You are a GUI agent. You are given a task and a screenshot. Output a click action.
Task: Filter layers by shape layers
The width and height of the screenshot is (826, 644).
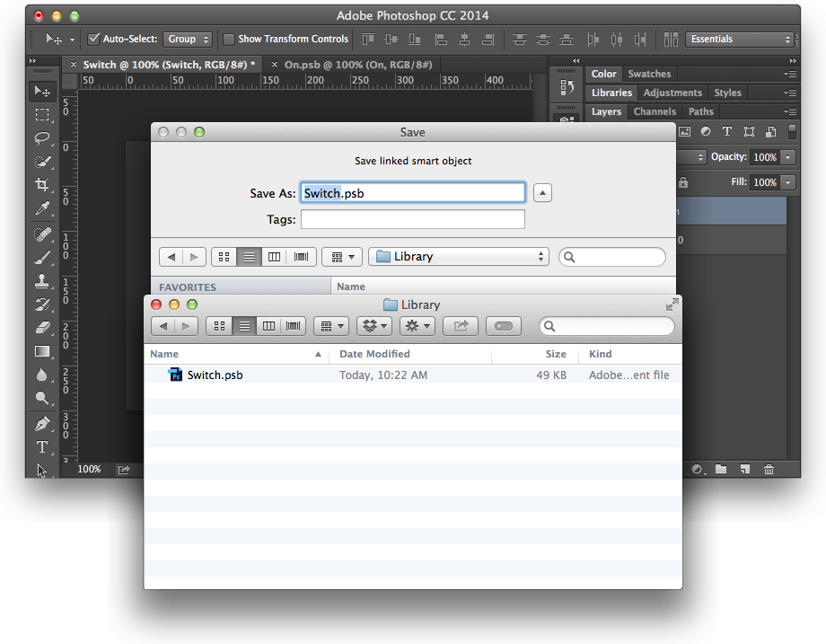pyautogui.click(x=749, y=132)
